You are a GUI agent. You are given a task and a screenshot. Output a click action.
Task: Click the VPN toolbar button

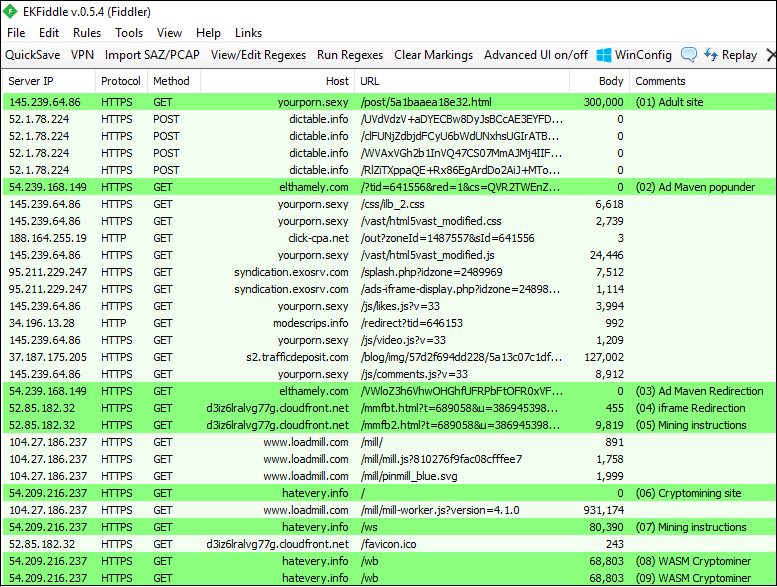point(83,55)
